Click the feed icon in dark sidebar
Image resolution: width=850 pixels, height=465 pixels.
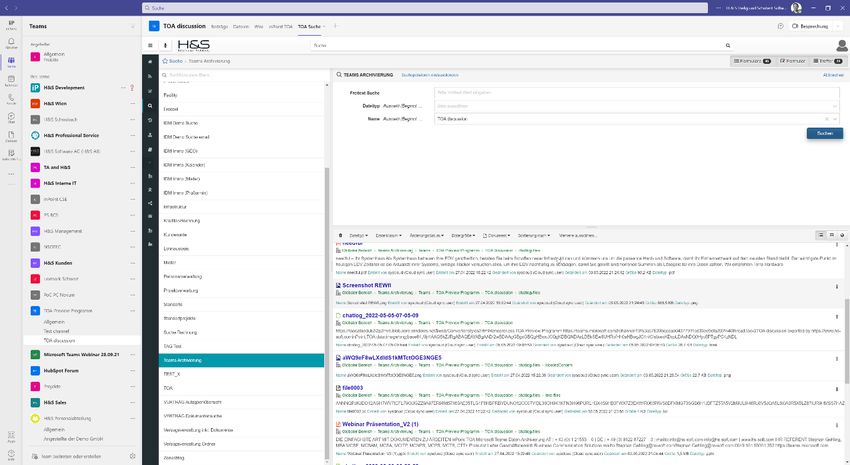coord(150,76)
